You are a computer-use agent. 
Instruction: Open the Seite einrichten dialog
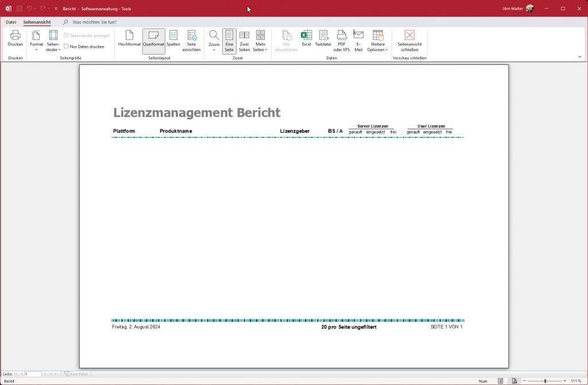(191, 40)
